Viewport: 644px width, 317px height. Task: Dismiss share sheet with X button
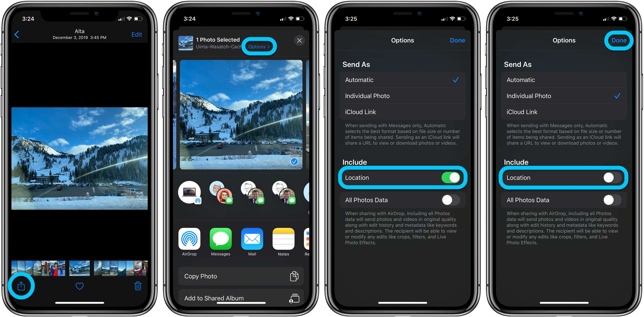(x=299, y=41)
